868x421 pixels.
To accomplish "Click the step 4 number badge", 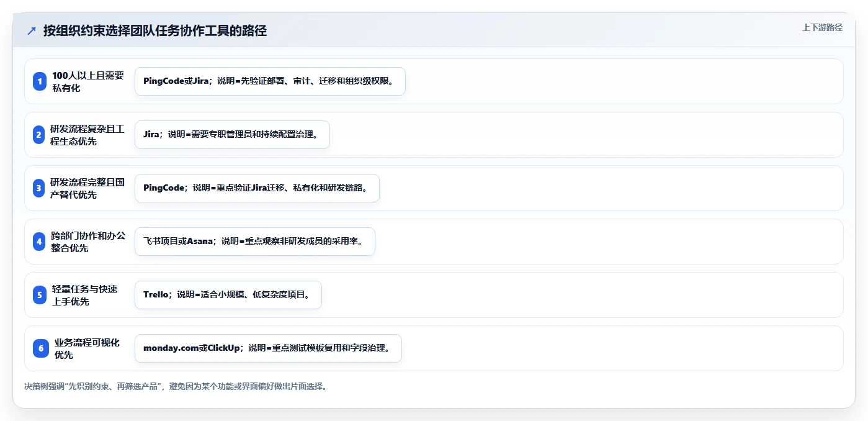I will coord(40,242).
